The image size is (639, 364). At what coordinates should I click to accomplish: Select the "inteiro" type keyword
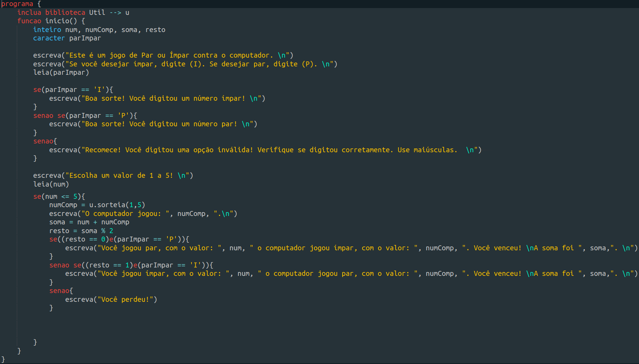(x=47, y=30)
